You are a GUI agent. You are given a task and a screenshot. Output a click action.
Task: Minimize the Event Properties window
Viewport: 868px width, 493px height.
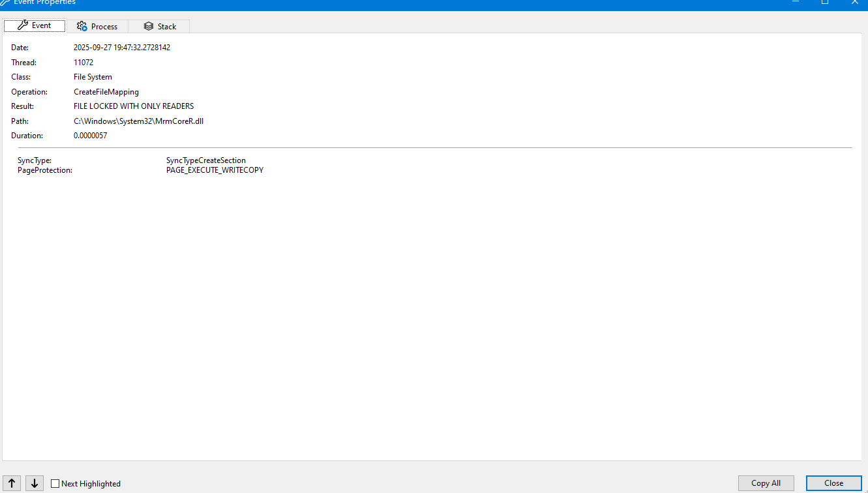(x=796, y=2)
